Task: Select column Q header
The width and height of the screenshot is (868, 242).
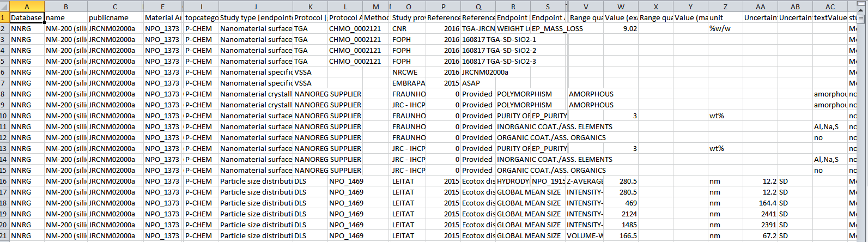Action: 478,7
